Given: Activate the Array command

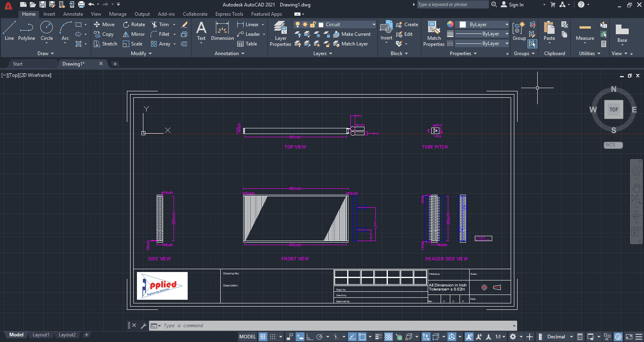Looking at the screenshot, I should click(x=161, y=44).
